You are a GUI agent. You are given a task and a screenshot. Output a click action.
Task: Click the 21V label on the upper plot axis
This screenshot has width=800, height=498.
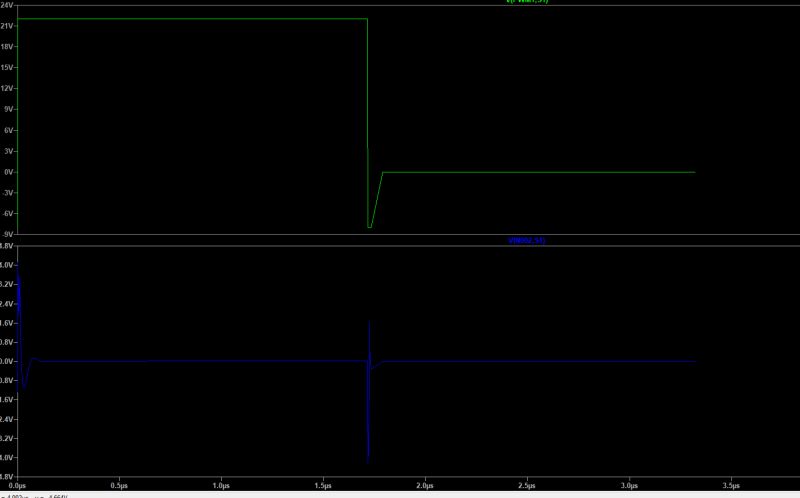tap(7, 26)
